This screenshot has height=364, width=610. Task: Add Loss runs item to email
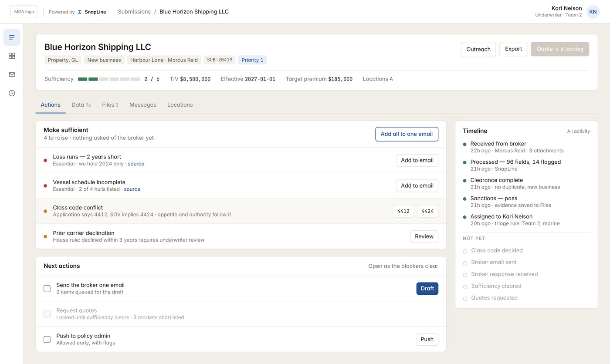pos(417,160)
